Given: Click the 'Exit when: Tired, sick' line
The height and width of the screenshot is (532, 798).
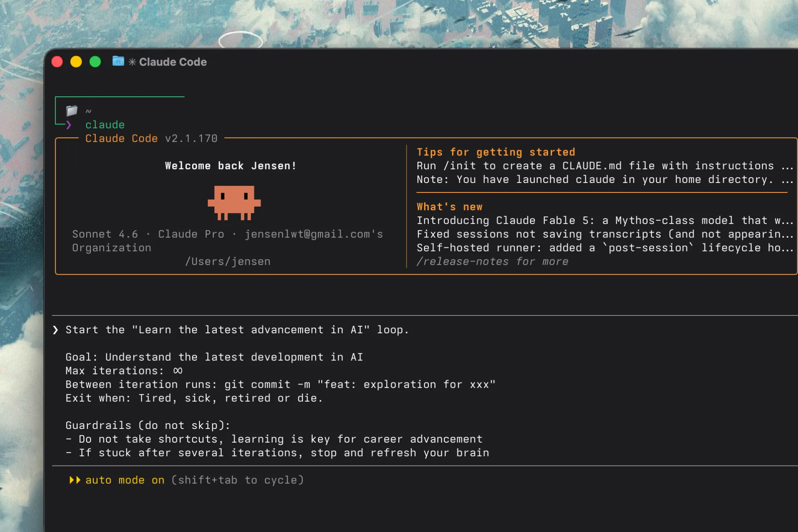Looking at the screenshot, I should click(194, 398).
